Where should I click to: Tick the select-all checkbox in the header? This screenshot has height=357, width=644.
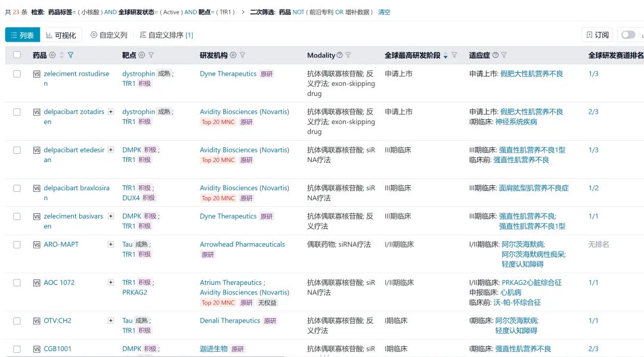pyautogui.click(x=17, y=55)
